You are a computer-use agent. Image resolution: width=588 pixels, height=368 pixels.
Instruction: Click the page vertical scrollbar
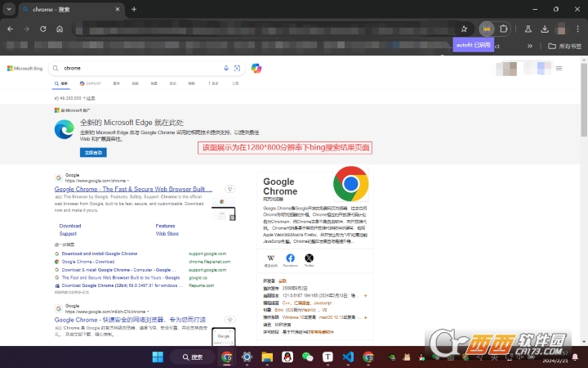tap(584, 100)
